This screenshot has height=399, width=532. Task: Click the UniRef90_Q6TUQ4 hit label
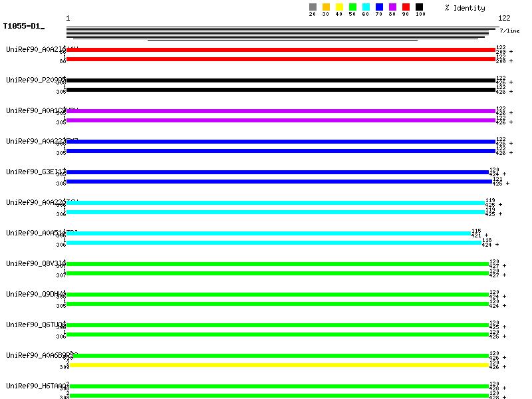[x=35, y=325]
